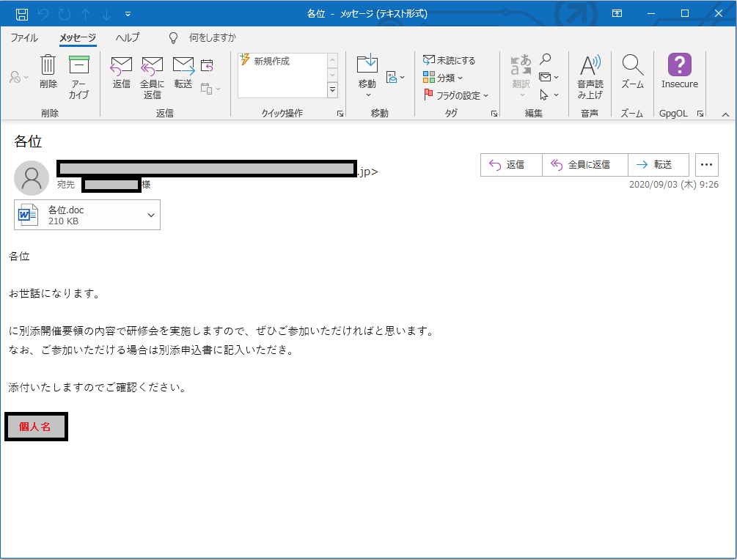Go to the previous item with the up arrow
The image size is (737, 560).
(86, 14)
